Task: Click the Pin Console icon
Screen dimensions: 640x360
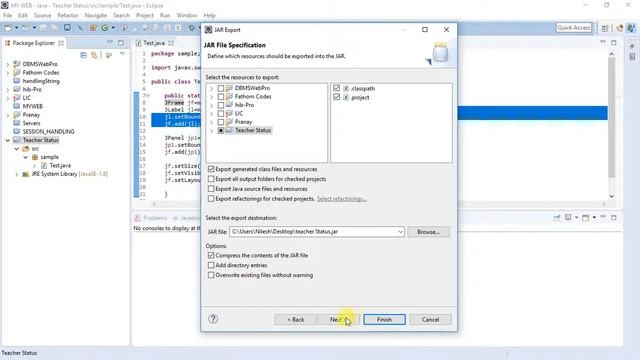Action: click(x=557, y=218)
